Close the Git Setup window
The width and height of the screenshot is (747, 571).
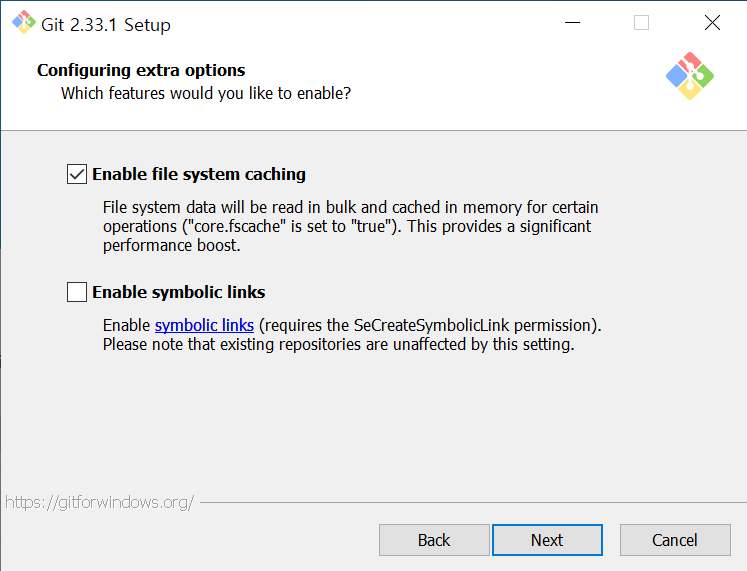712,23
